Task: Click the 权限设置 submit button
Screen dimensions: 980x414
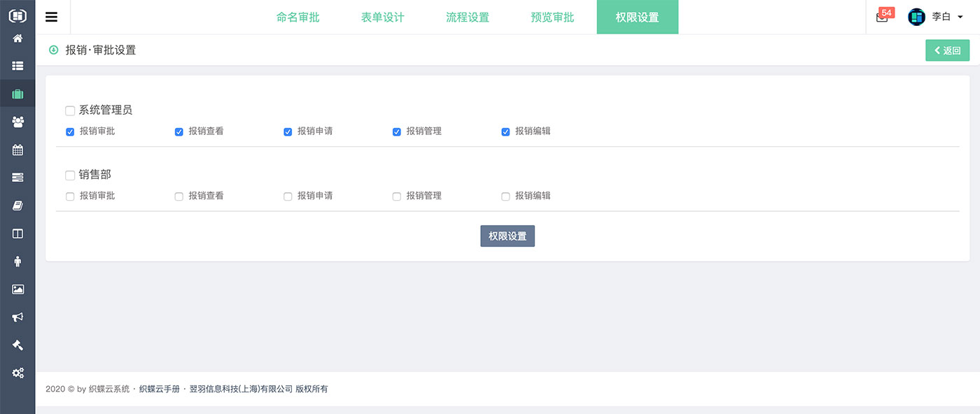Action: pos(507,236)
